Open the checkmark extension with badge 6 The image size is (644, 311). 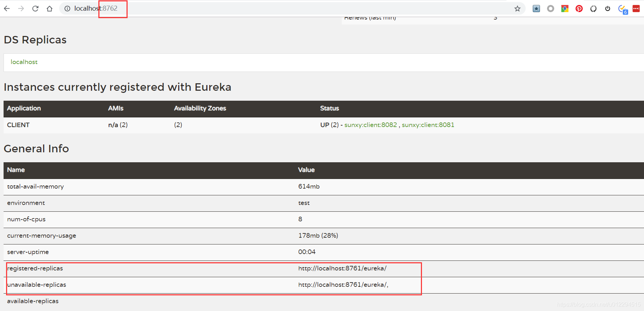(623, 9)
